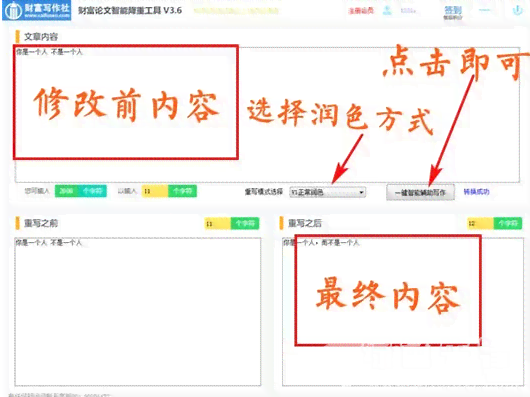Click inside the 文章内容 text area
The height and width of the screenshot is (397, 530).
267,115
